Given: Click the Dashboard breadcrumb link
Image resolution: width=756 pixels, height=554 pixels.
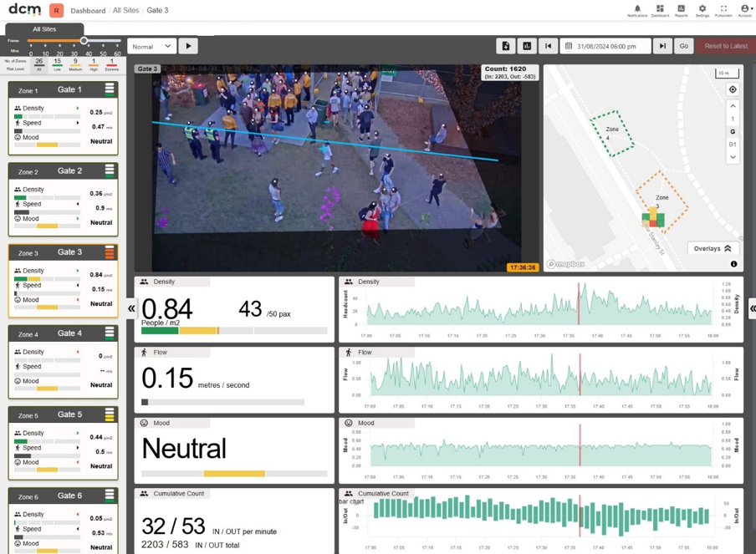Looking at the screenshot, I should 88,11.
